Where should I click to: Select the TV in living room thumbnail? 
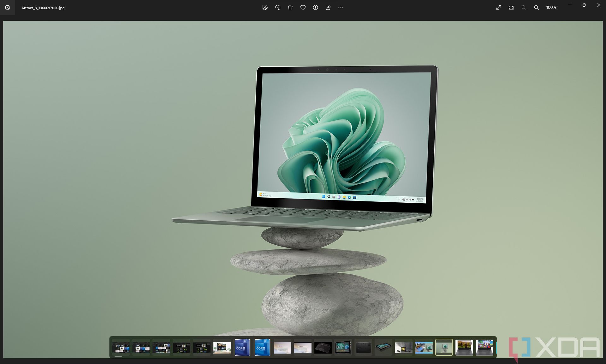pos(222,348)
